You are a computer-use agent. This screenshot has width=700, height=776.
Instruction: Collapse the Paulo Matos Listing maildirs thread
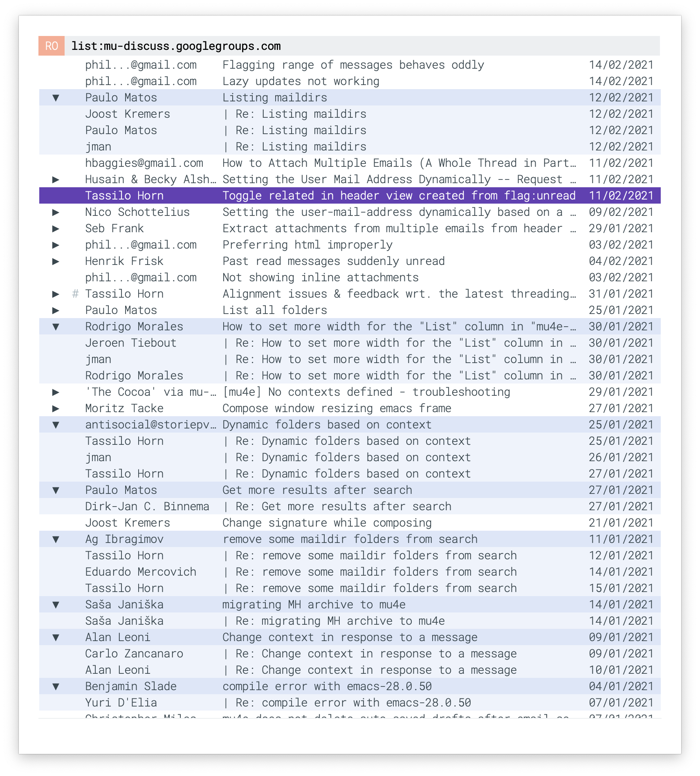[56, 98]
